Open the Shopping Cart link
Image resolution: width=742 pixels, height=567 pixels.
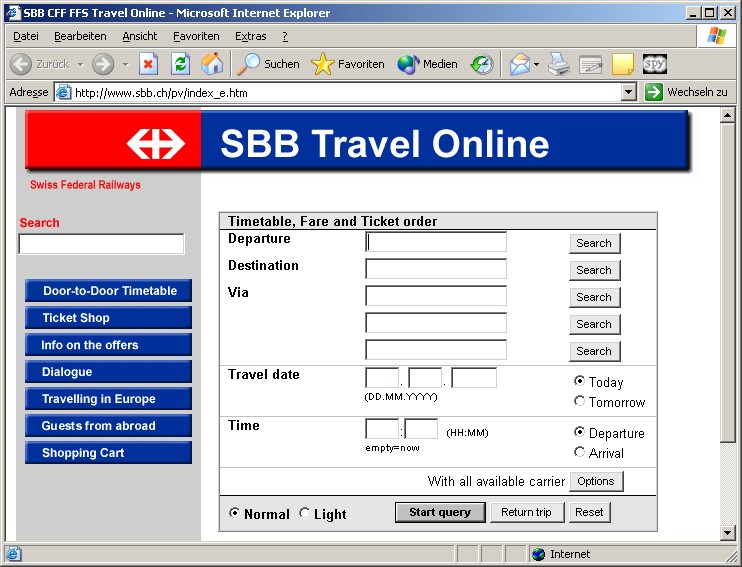pos(108,452)
